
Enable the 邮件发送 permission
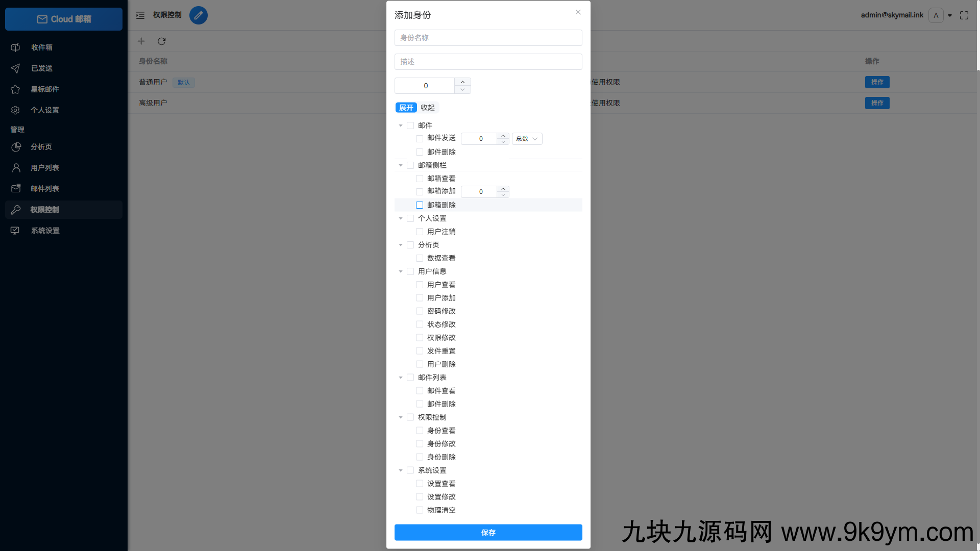coord(420,138)
